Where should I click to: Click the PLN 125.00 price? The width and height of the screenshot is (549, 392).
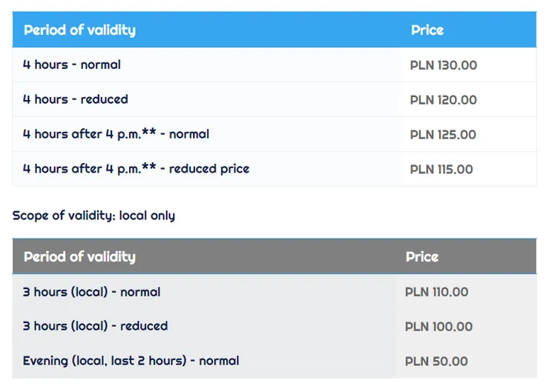pyautogui.click(x=443, y=135)
